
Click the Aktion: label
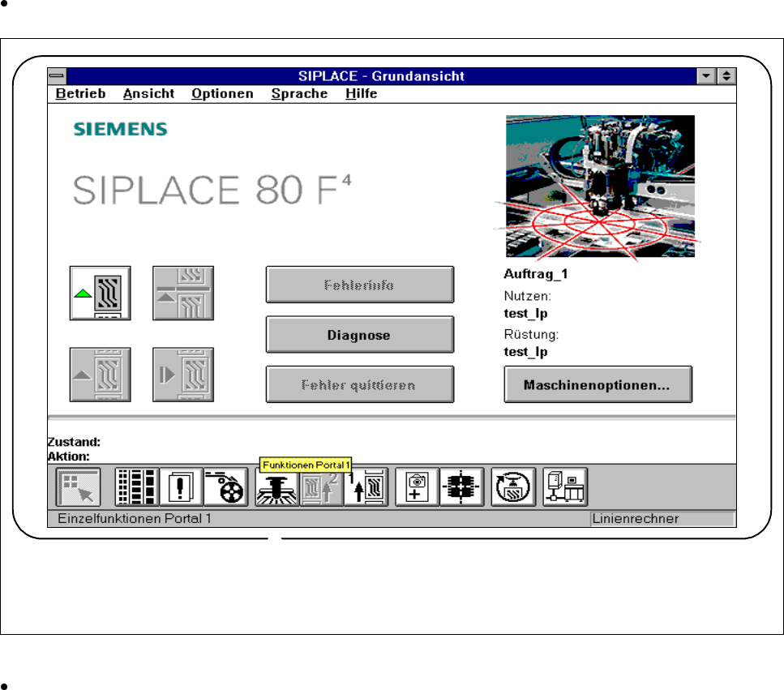pyautogui.click(x=68, y=456)
